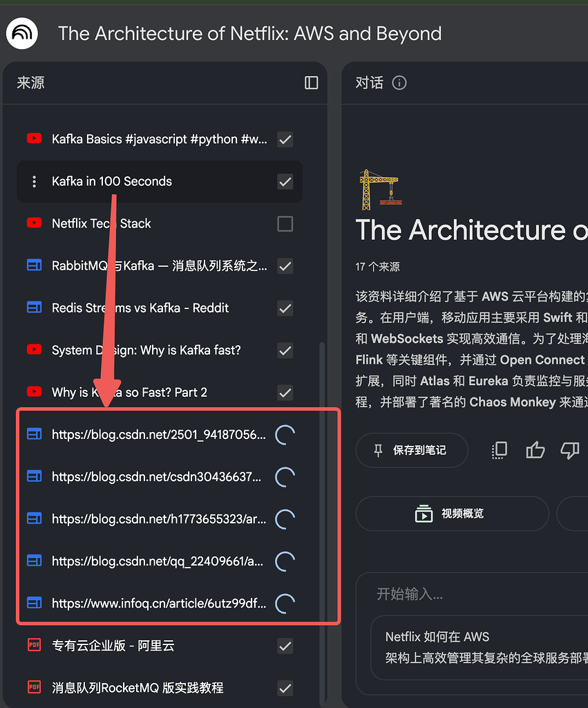Screen dimensions: 588x708
Task: Select web icon of blog.csdn.net/h1773655323 source
Action: pos(35,519)
